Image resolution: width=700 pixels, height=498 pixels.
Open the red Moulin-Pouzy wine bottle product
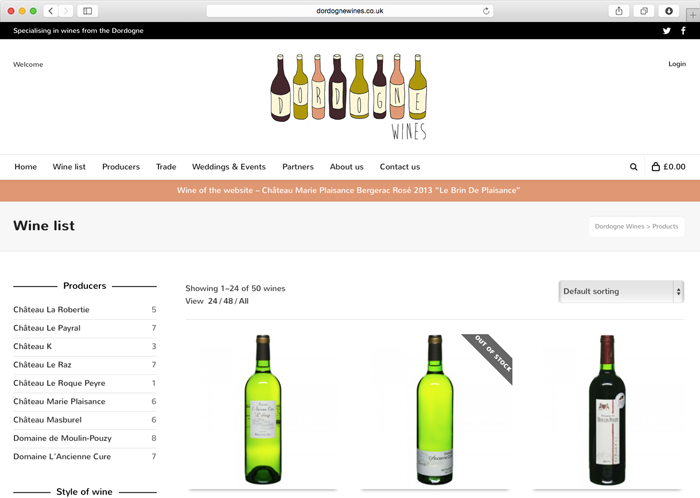pos(607,409)
